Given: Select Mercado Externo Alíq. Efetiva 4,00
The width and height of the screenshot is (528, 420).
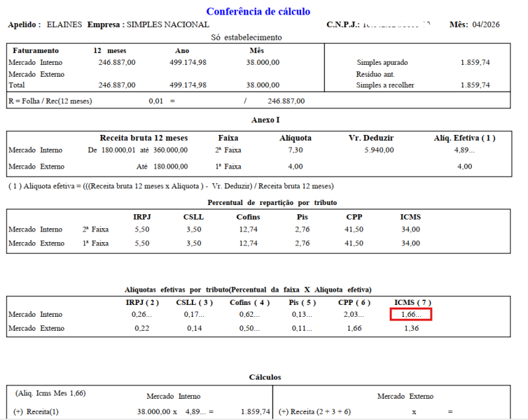Looking at the screenshot, I should (464, 167).
